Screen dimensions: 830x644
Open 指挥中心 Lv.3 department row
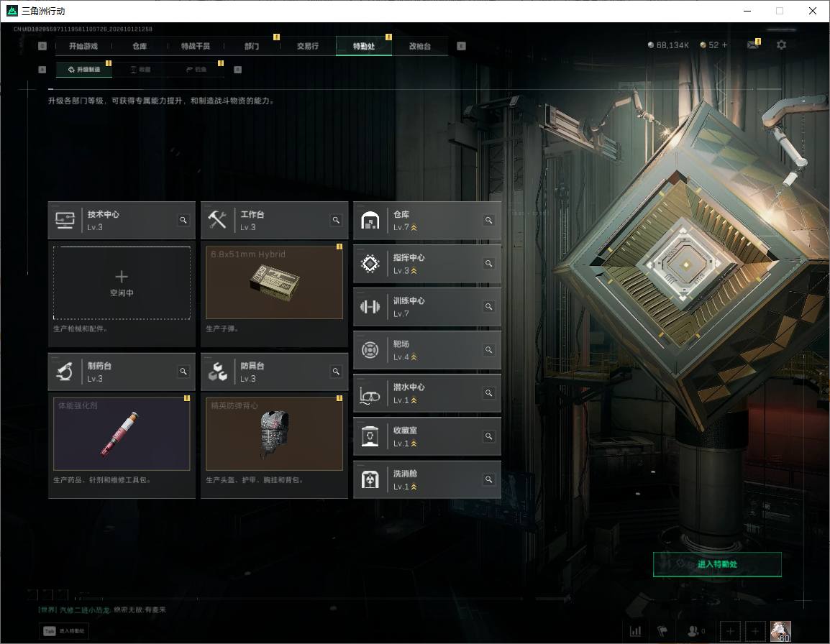click(427, 264)
